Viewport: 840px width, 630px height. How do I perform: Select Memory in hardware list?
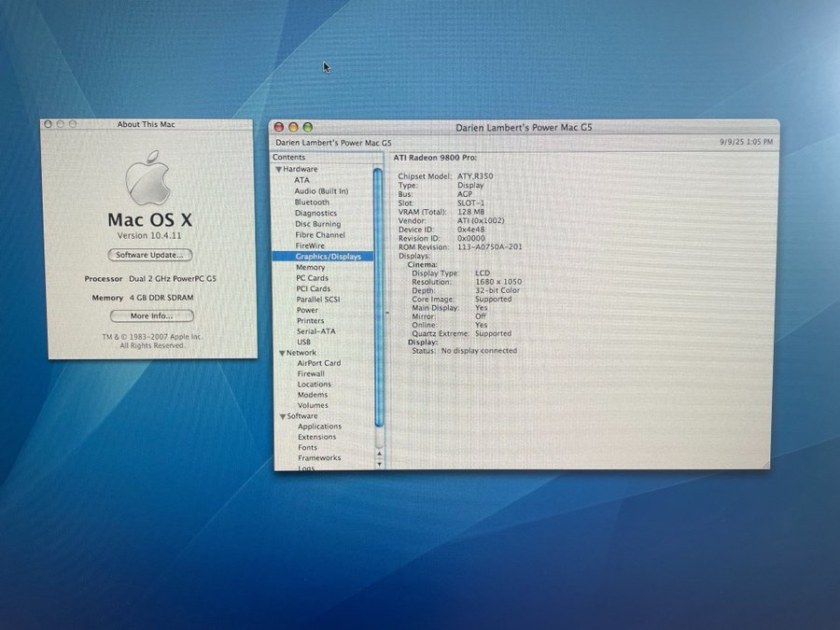311,267
